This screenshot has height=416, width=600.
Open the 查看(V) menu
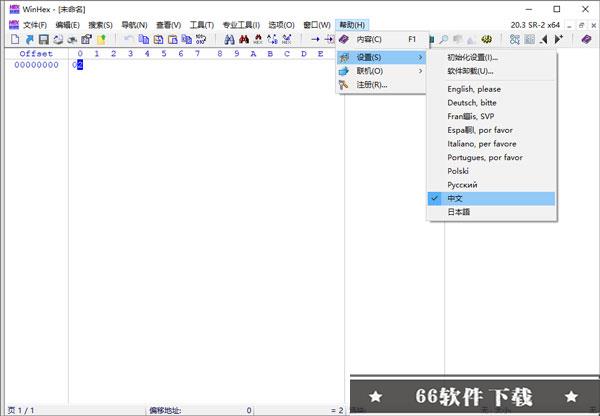168,25
